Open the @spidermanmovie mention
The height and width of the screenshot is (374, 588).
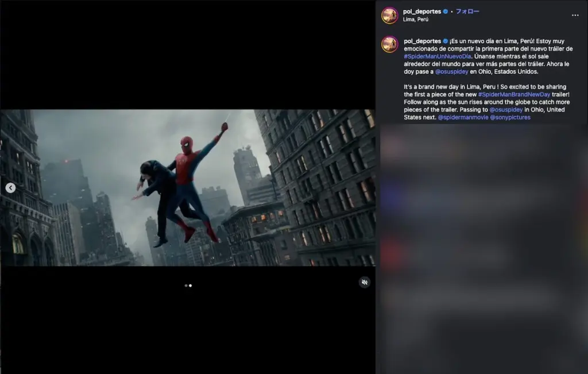[x=463, y=117]
